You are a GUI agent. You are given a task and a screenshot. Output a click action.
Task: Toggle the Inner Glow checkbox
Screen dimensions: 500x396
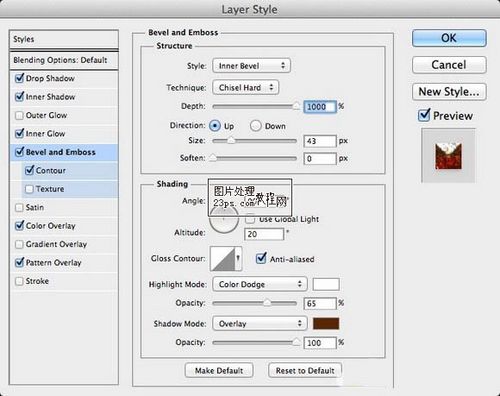tap(20, 134)
